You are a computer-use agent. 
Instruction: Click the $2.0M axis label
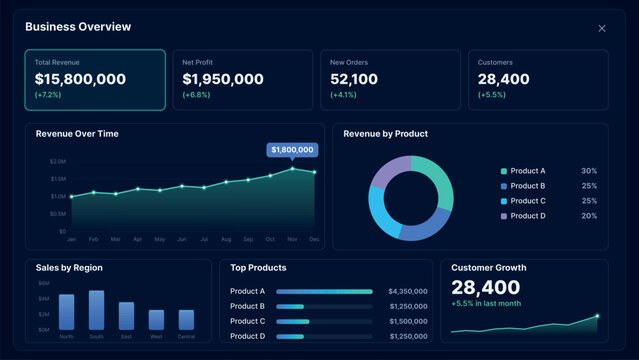[x=58, y=161]
